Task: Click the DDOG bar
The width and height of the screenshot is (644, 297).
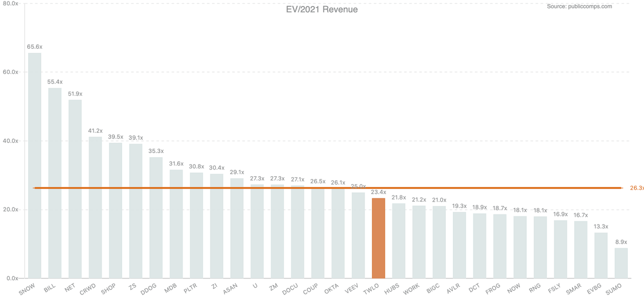Action: (x=156, y=217)
